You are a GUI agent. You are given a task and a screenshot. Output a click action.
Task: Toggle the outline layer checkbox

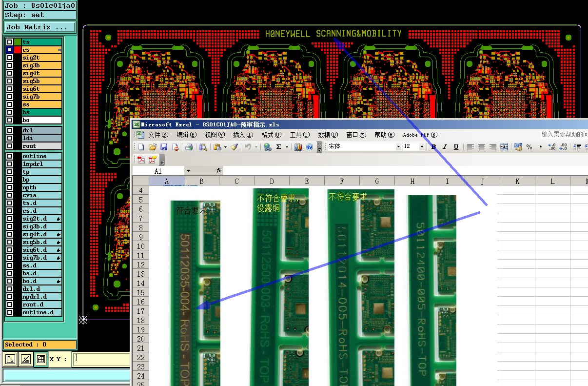[x=10, y=156]
